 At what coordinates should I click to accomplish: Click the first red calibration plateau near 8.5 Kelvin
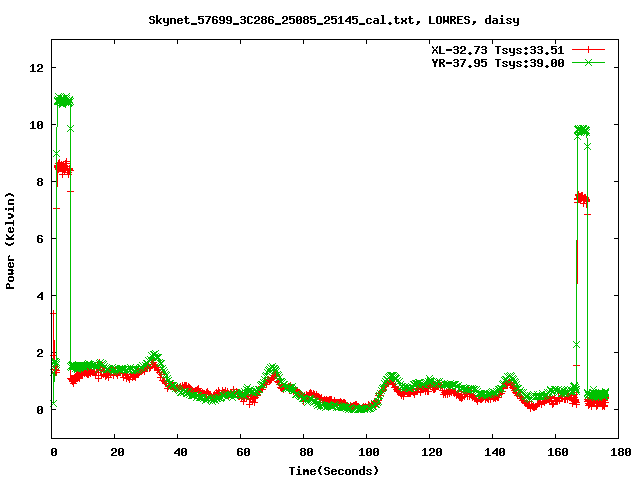tap(64, 168)
